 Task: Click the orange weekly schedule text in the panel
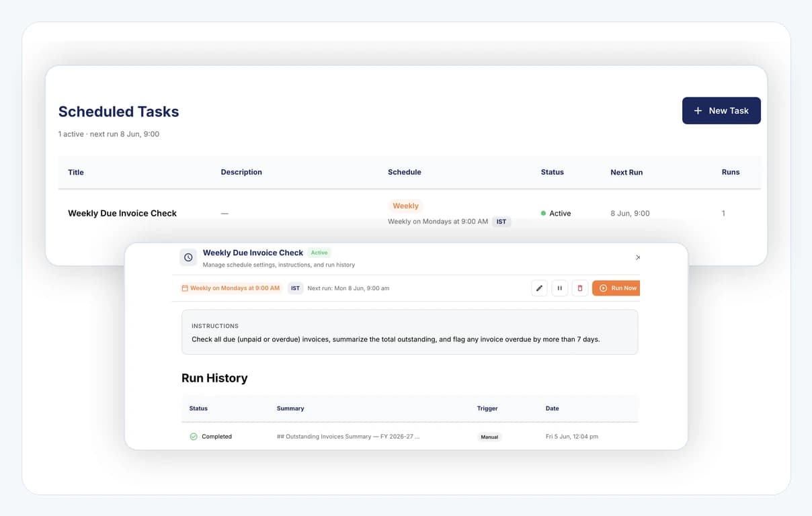(x=235, y=288)
